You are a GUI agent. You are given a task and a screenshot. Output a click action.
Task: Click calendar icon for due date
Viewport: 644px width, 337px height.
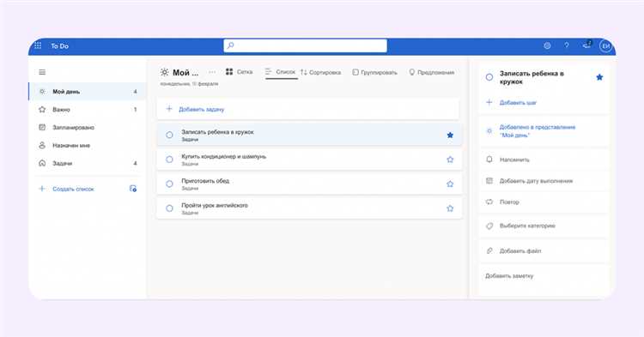pos(489,180)
